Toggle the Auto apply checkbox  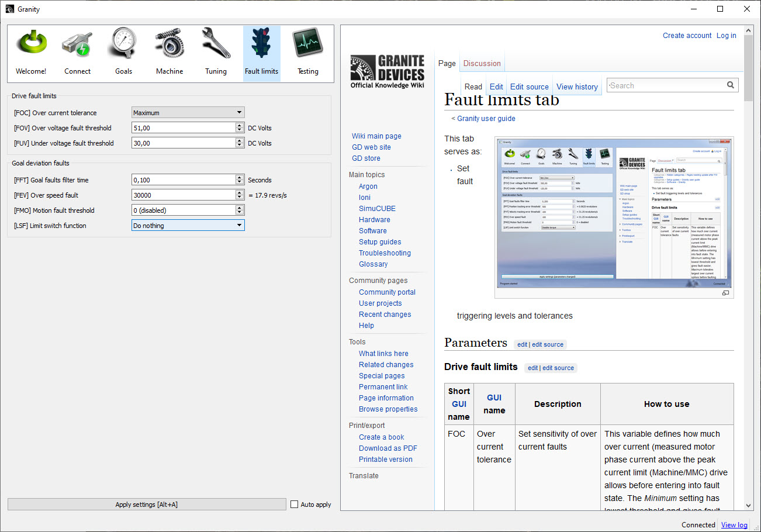[x=295, y=505]
